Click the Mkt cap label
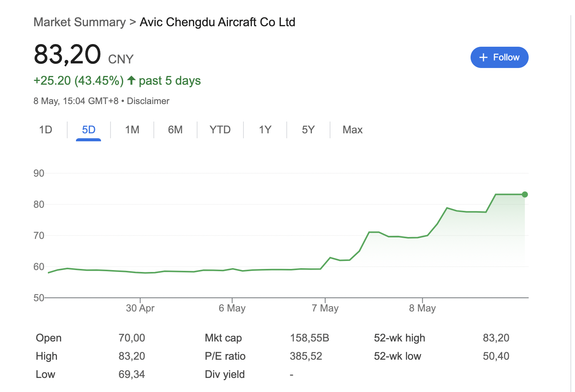 click(x=223, y=338)
